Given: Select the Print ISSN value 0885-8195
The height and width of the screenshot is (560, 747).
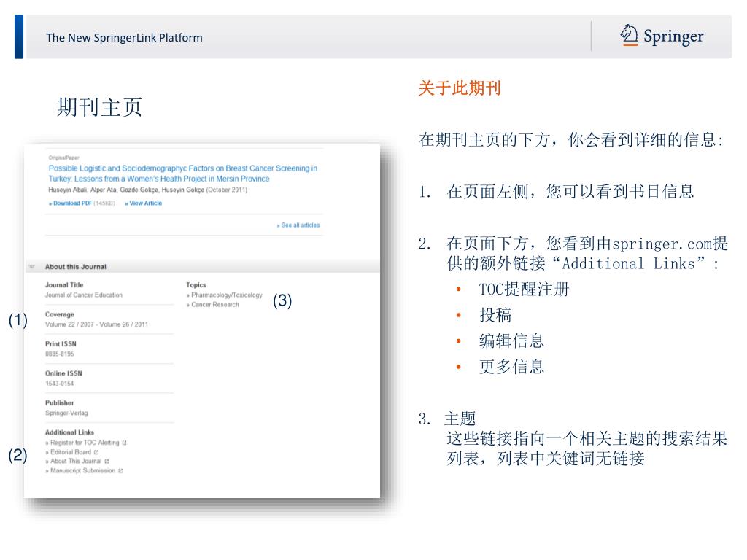Looking at the screenshot, I should pos(60,354).
